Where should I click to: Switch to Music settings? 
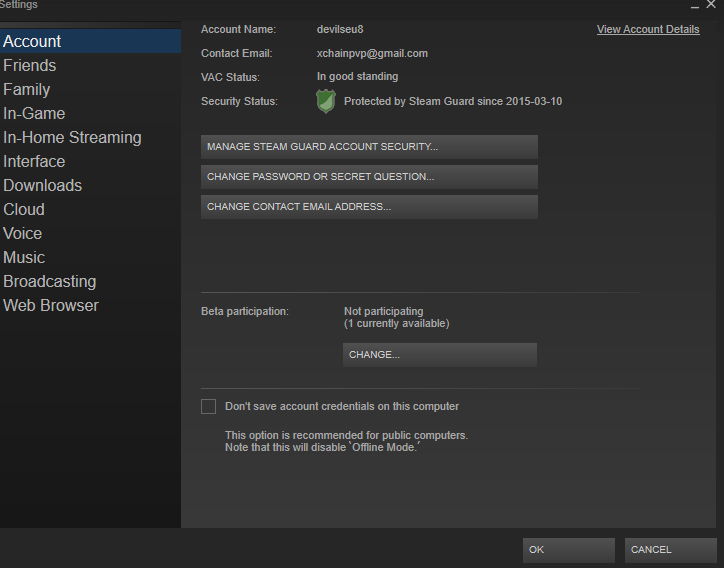[x=90, y=257]
